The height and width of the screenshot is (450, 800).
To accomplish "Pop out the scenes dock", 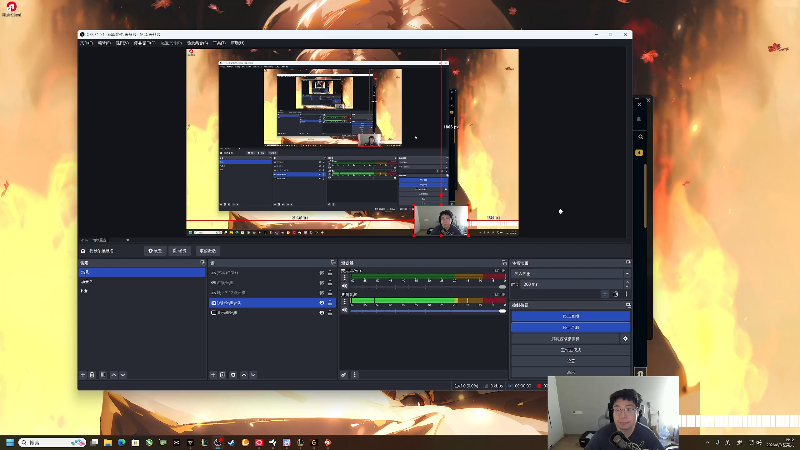I will coord(203,263).
